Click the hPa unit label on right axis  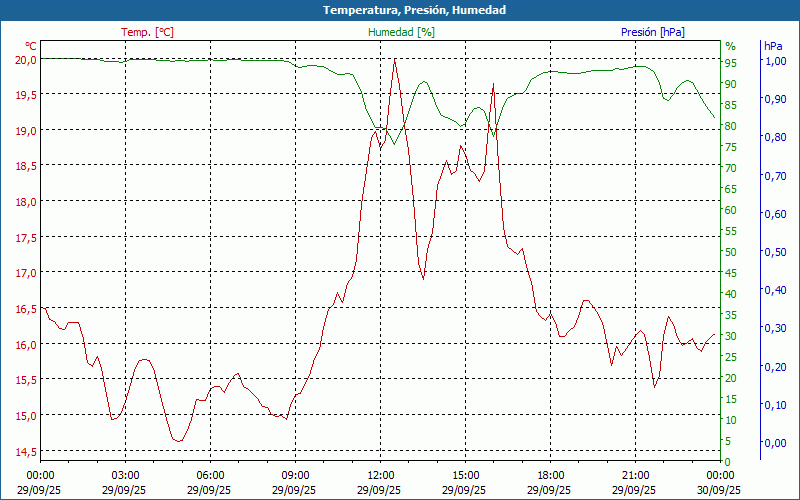click(x=773, y=46)
